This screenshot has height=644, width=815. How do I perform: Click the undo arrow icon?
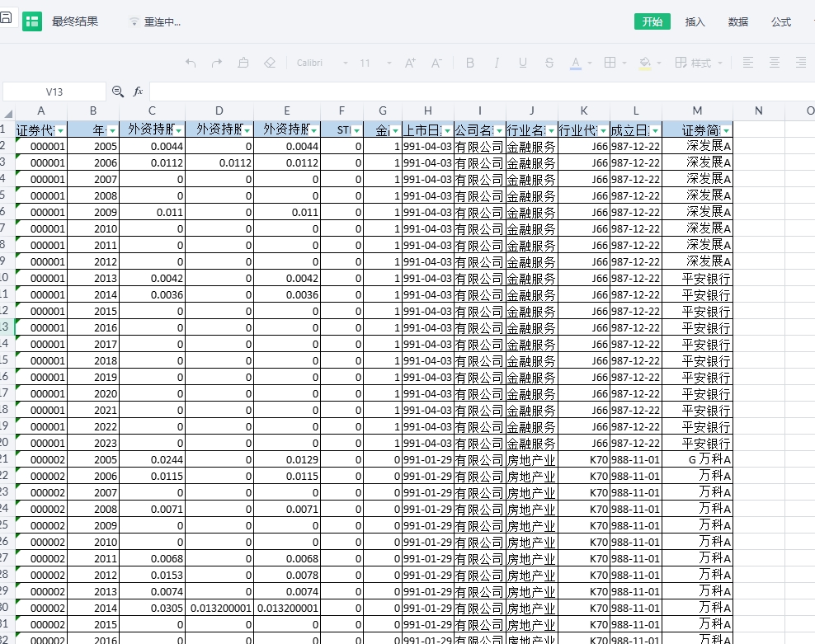coord(191,63)
